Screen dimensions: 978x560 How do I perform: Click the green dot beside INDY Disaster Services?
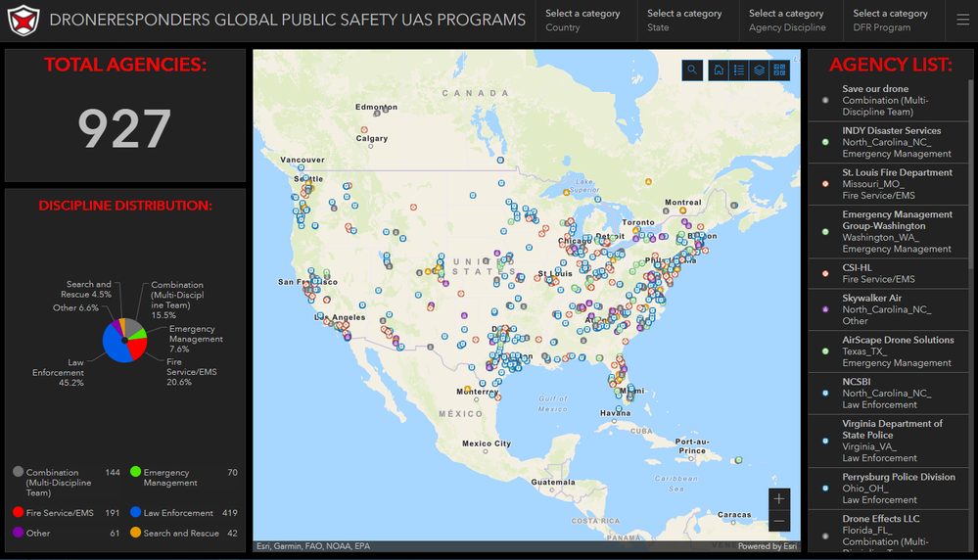[x=825, y=142]
